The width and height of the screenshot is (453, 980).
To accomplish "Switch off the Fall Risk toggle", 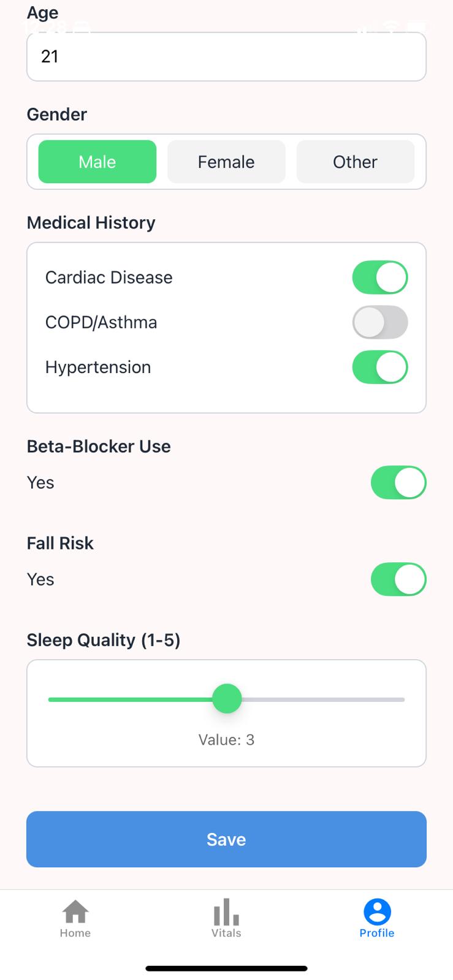I will tap(398, 579).
